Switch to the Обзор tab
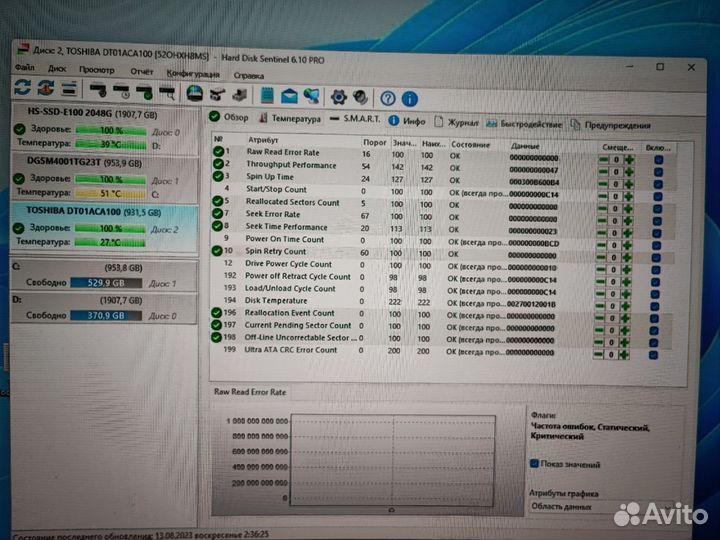The height and width of the screenshot is (540, 720). tap(229, 117)
